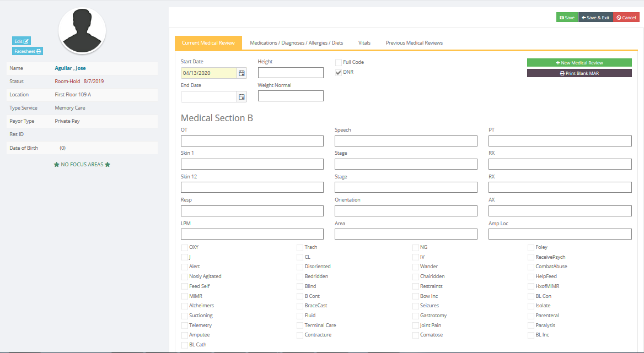Open Previous Medical Reviews tab

tap(414, 42)
